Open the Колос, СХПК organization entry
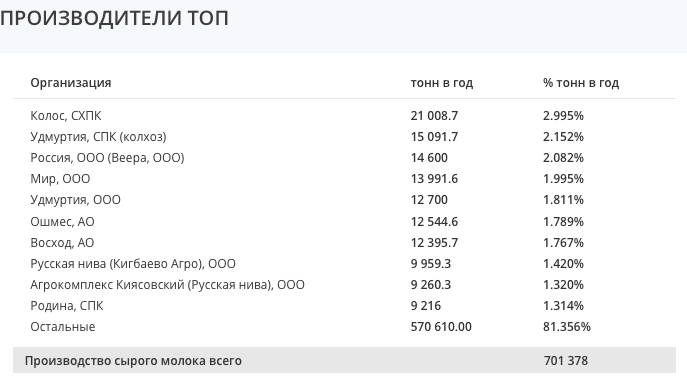The image size is (687, 379). pyautogui.click(x=66, y=116)
